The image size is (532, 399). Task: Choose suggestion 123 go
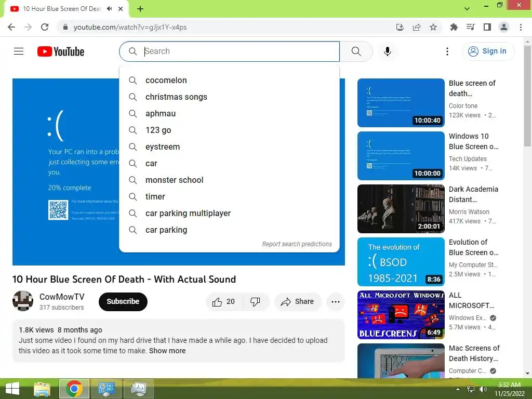point(229,130)
